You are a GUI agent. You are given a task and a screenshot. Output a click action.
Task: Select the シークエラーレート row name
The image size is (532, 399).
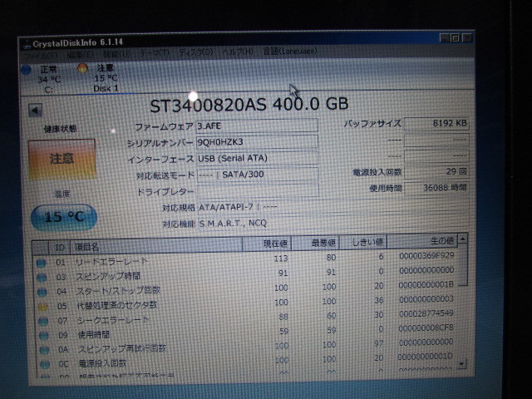[x=113, y=320]
